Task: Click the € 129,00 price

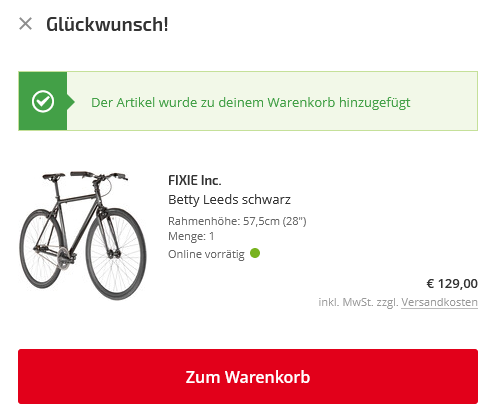Action: click(452, 284)
